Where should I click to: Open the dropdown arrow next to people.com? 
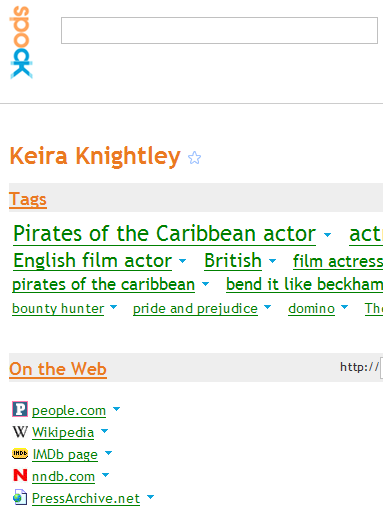(116, 409)
